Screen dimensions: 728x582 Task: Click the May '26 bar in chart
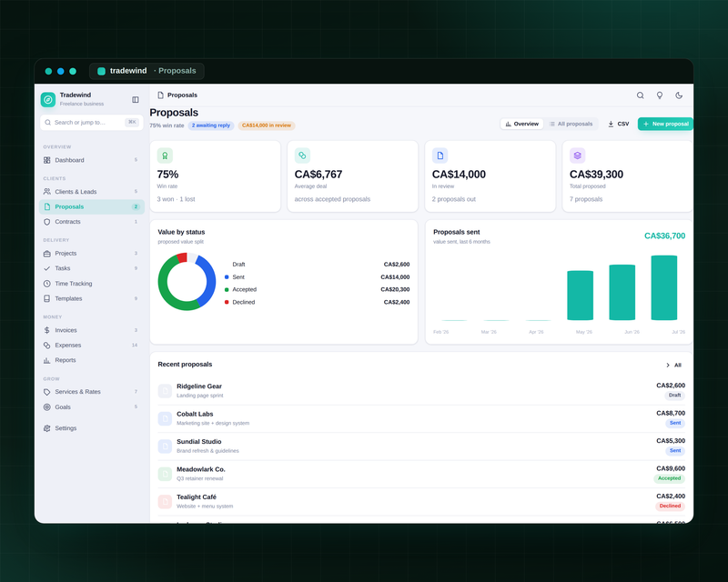(x=580, y=296)
